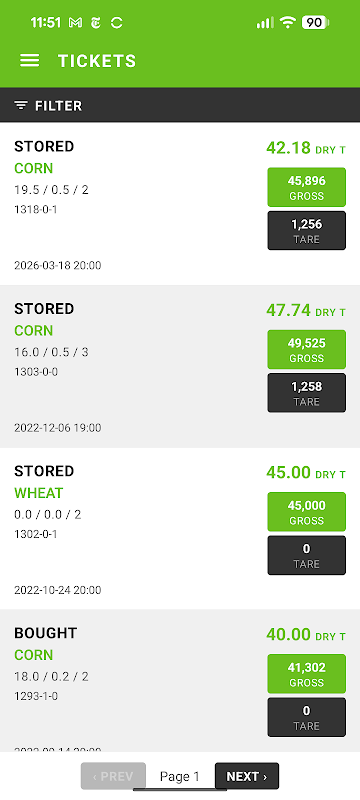Tap the filter lines icon

(x=21, y=106)
